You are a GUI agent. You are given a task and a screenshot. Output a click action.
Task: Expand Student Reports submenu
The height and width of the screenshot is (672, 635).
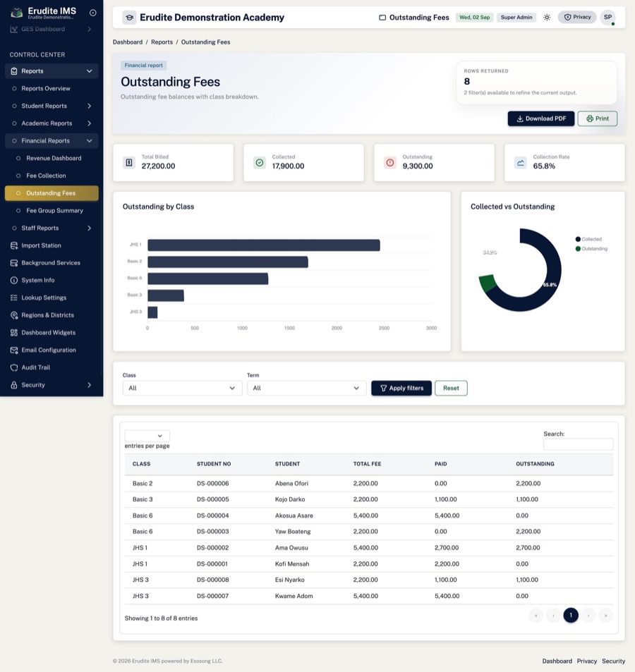click(52, 106)
